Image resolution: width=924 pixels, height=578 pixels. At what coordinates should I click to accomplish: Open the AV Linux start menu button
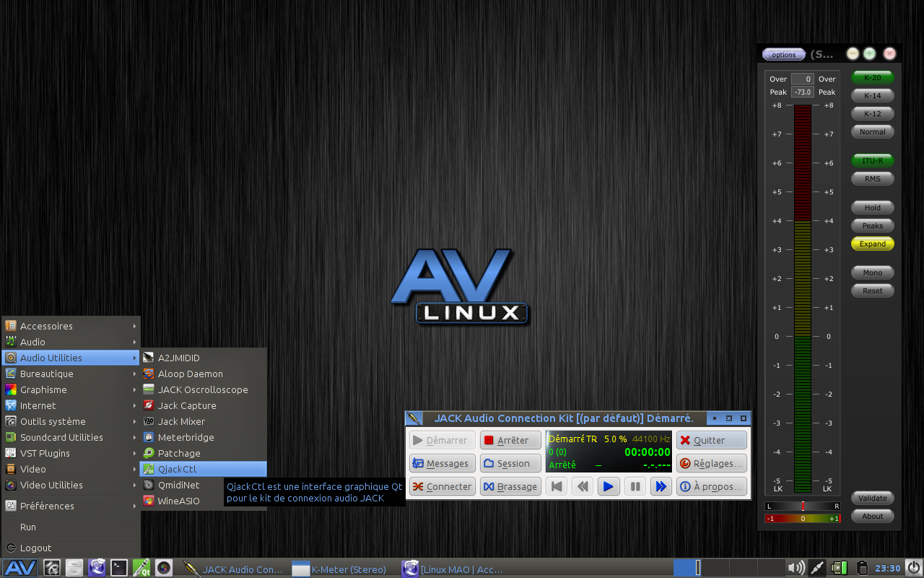click(20, 568)
